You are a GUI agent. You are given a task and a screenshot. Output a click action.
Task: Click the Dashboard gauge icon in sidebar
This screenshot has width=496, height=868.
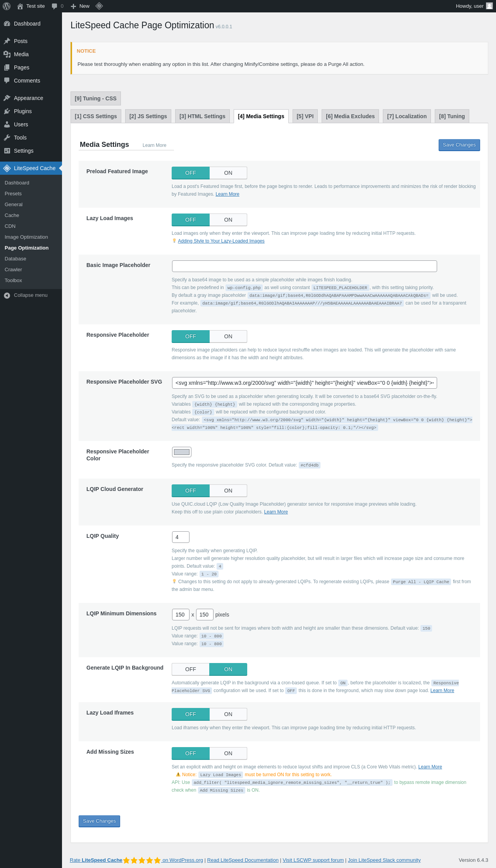click(x=7, y=24)
